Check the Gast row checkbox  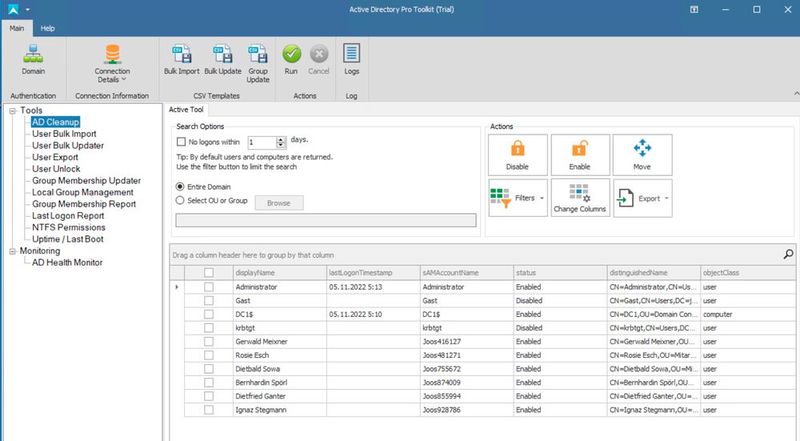click(209, 301)
